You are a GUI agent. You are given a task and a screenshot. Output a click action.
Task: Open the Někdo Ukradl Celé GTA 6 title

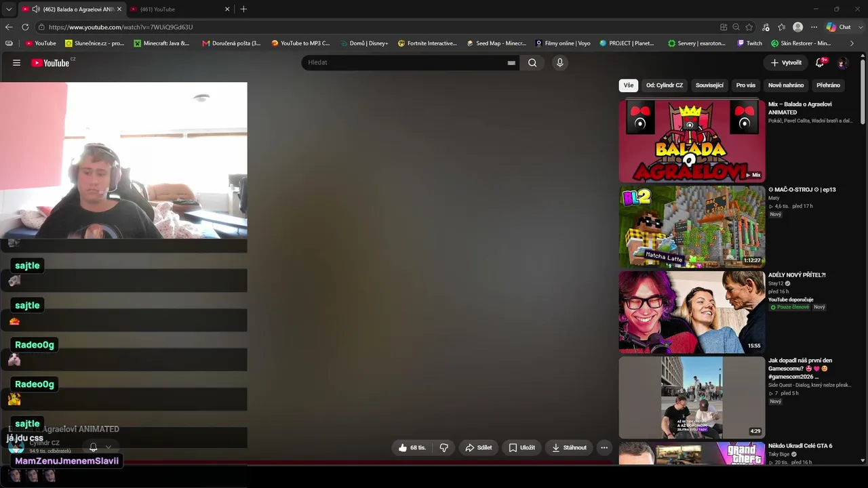[x=800, y=446]
